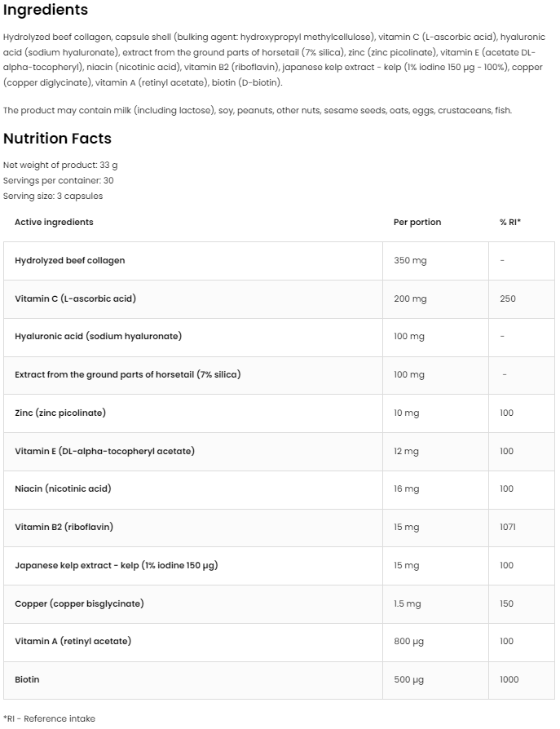Click the Nutrition Facts heading
560x729 pixels.
click(x=57, y=139)
